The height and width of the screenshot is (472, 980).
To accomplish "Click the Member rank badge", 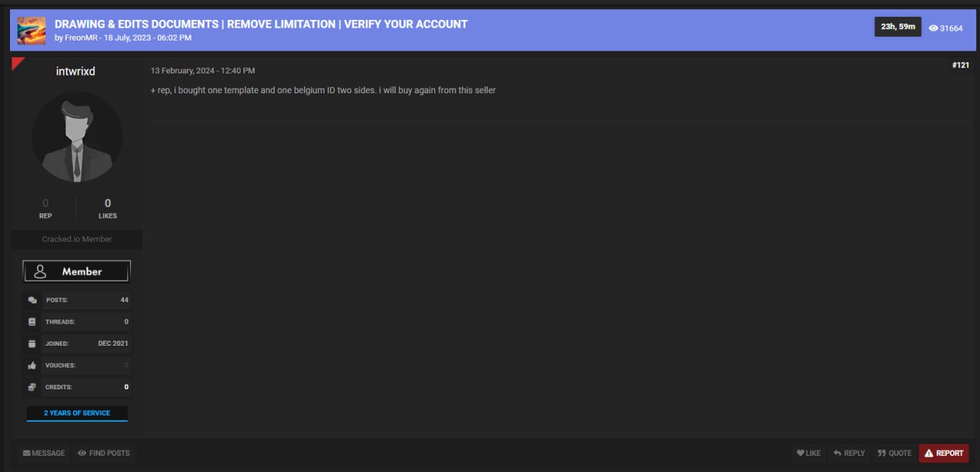I will 77,272.
